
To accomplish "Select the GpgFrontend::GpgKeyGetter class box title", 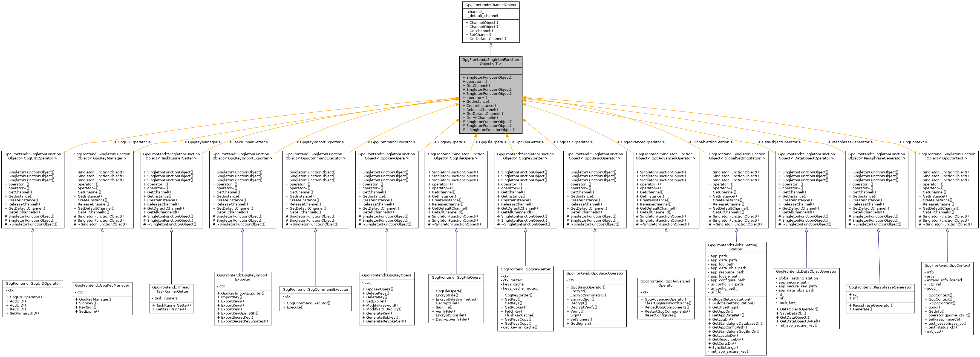I will pos(525,269).
